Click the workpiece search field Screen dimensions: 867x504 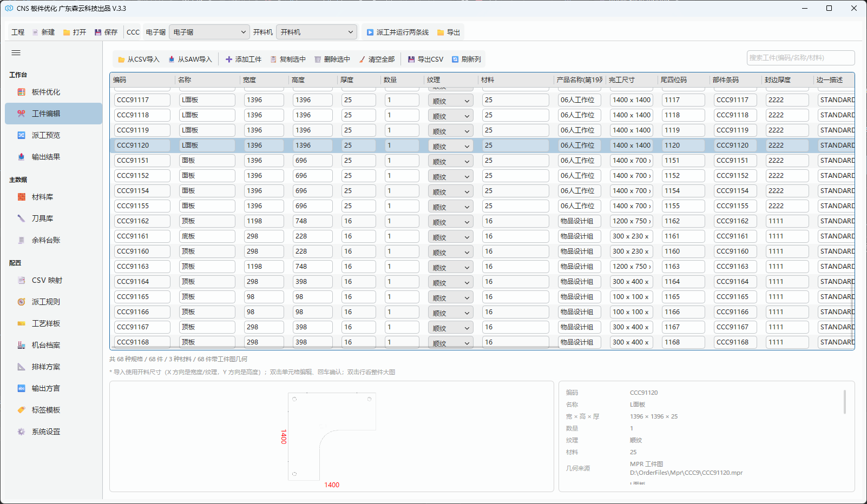800,58
